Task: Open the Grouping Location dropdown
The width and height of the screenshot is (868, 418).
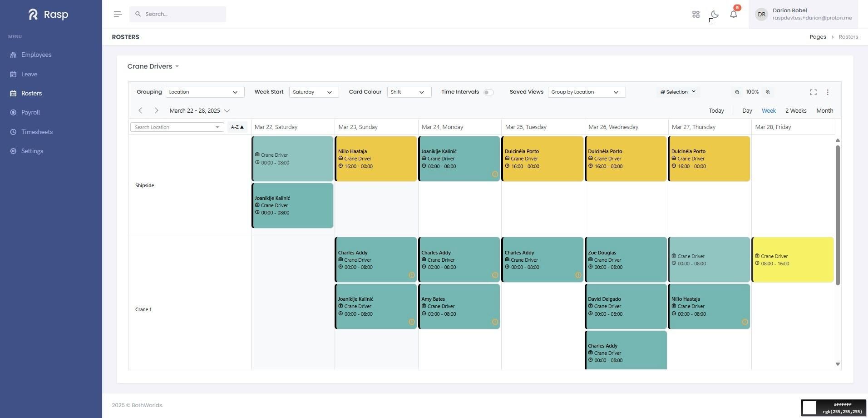Action: click(205, 92)
